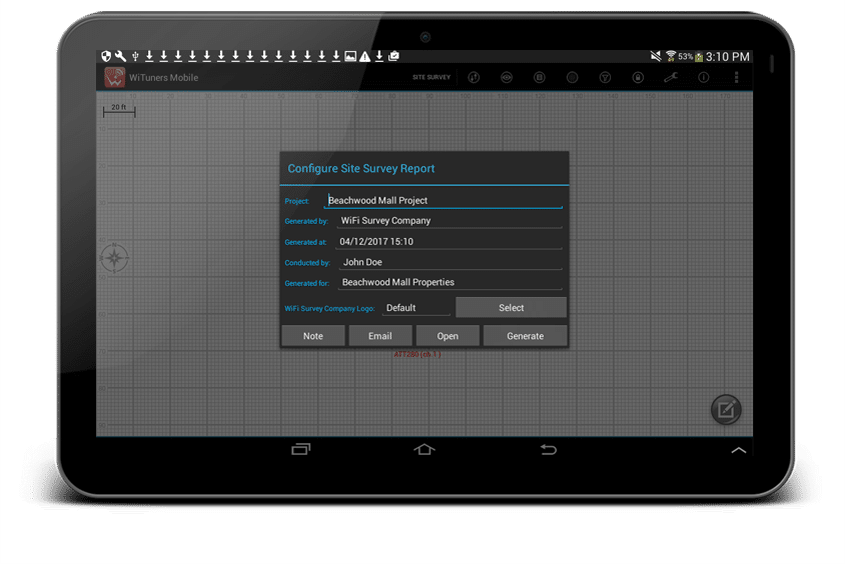This screenshot has height=564, width=845.
Task: Tap the Configure Site Survey Report title
Action: (x=361, y=169)
